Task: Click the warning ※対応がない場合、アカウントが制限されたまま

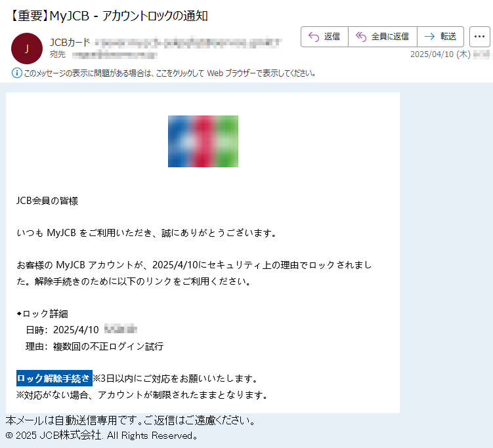Action: tap(142, 395)
